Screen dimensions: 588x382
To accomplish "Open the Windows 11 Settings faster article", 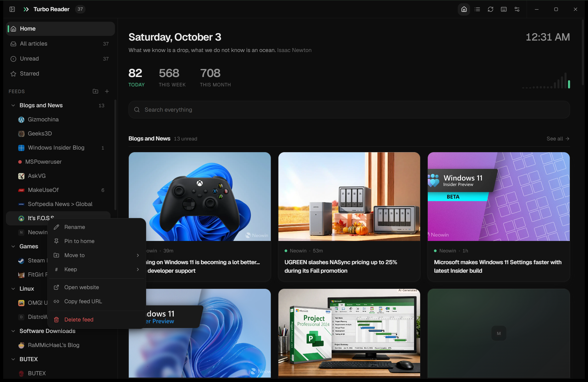I will pyautogui.click(x=499, y=217).
